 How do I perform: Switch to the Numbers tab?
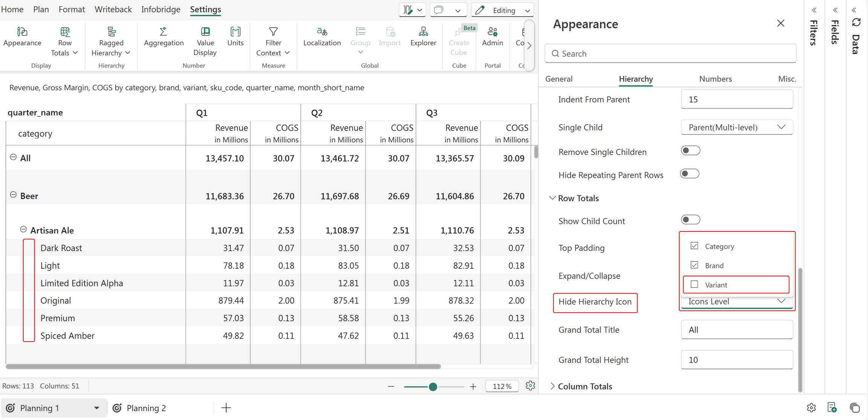tap(715, 79)
